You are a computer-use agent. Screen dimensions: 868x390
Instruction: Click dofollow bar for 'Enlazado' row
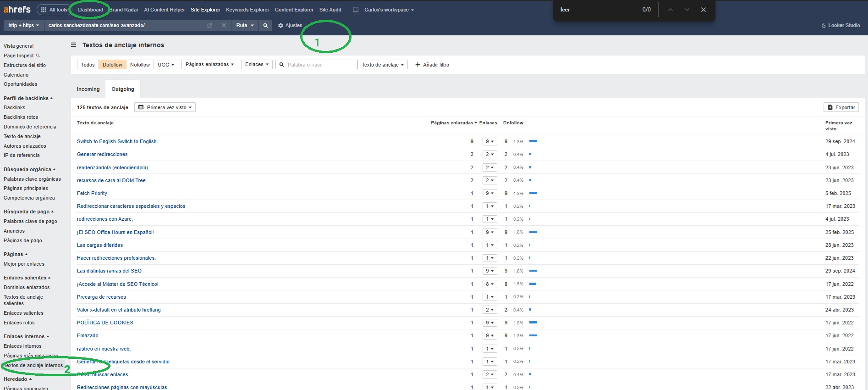[533, 336]
